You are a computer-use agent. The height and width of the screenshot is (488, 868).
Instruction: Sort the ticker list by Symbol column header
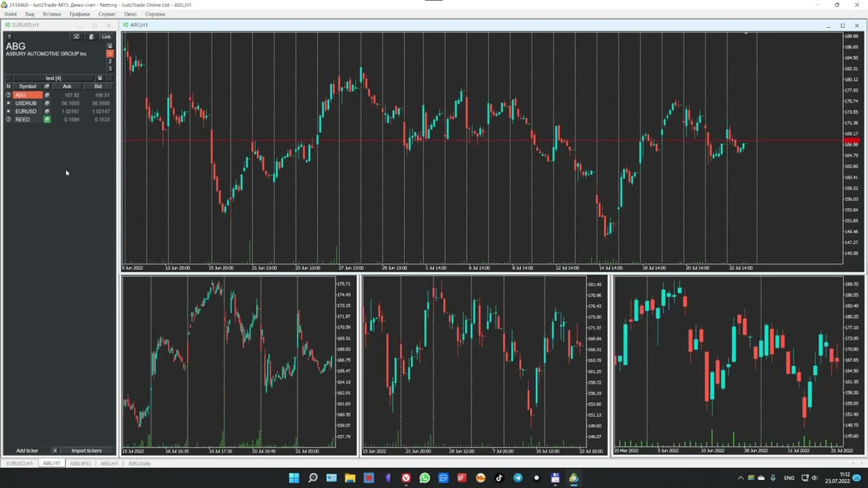tap(27, 87)
